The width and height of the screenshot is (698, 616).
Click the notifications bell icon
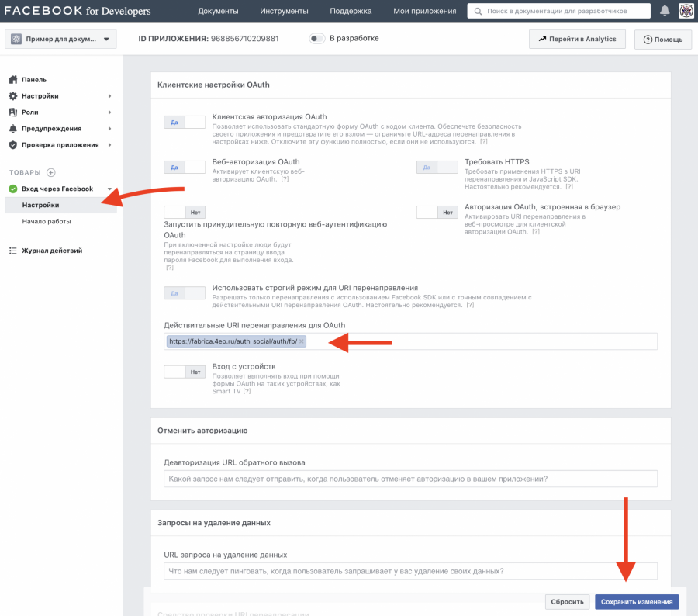click(x=665, y=11)
